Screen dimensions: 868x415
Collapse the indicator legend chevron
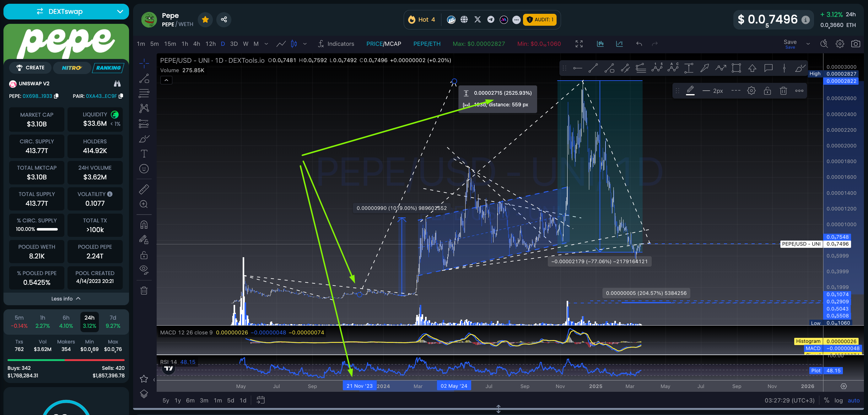166,80
